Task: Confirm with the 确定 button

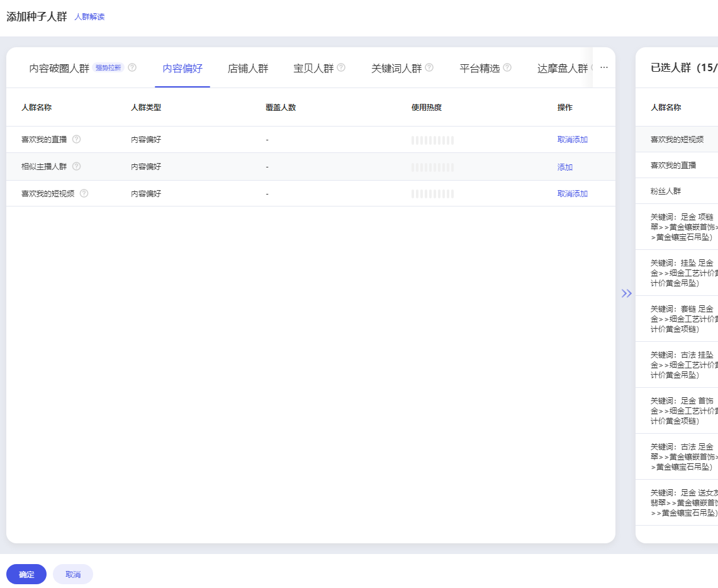Action: click(26, 574)
